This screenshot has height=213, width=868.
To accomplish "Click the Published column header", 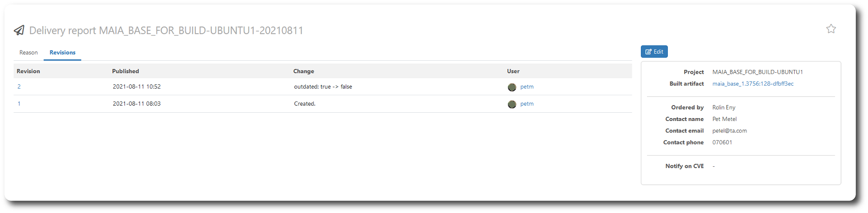I will [x=125, y=71].
